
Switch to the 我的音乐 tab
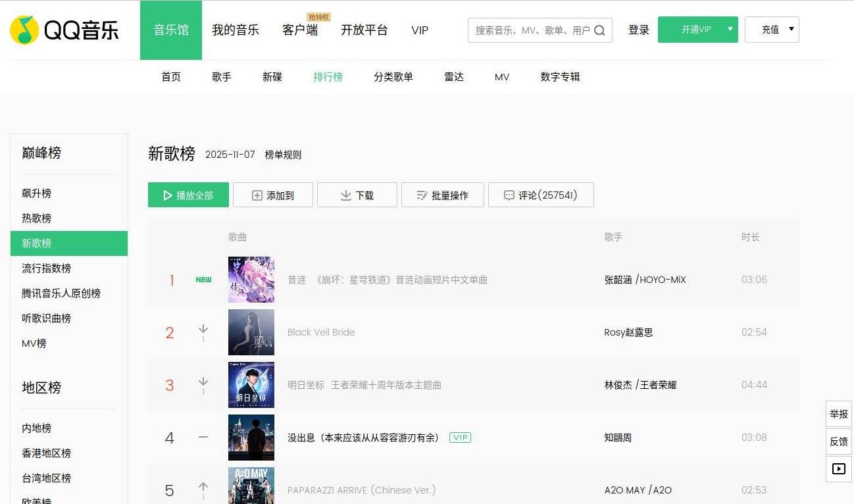pos(236,30)
